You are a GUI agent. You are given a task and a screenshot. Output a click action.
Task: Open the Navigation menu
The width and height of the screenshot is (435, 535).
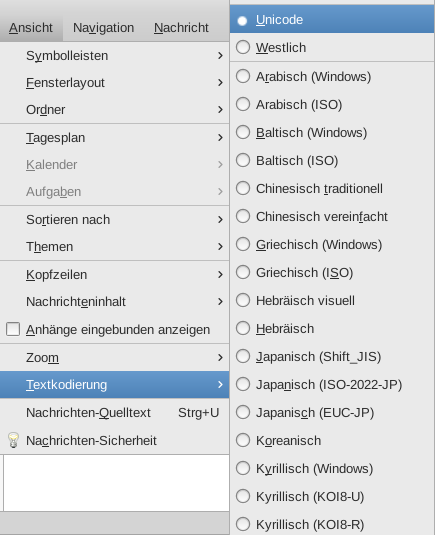click(x=103, y=28)
